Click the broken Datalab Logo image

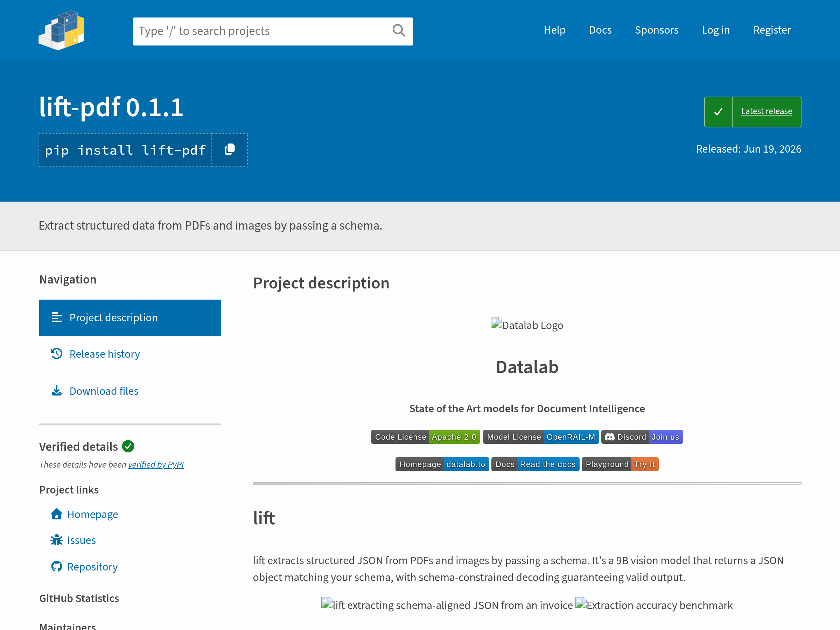tap(527, 325)
